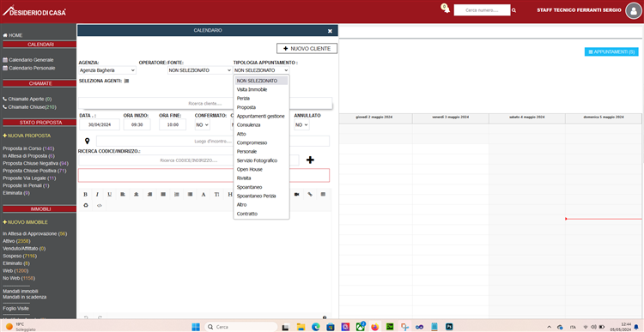Open the Windows Start menu
This screenshot has height=332, width=644.
coord(196,327)
